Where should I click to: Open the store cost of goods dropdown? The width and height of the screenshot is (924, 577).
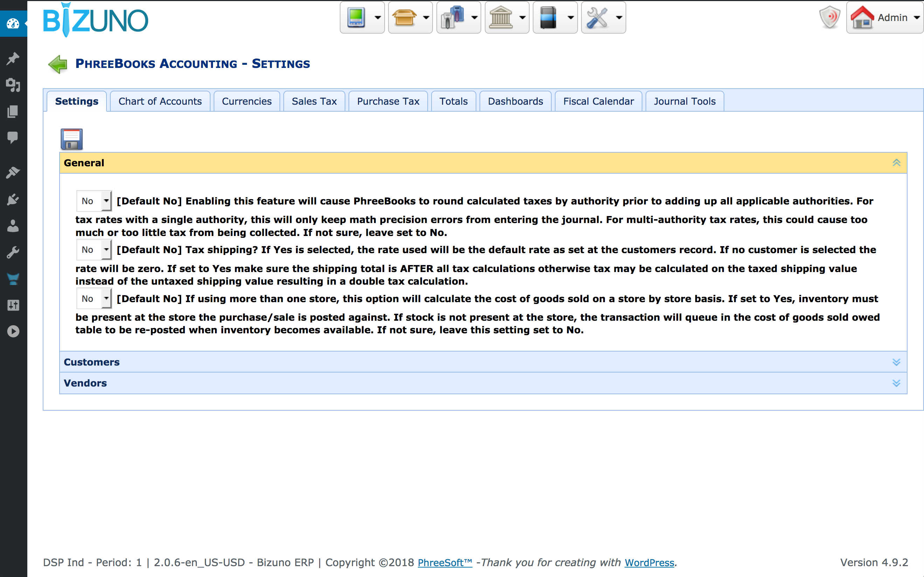pyautogui.click(x=94, y=299)
